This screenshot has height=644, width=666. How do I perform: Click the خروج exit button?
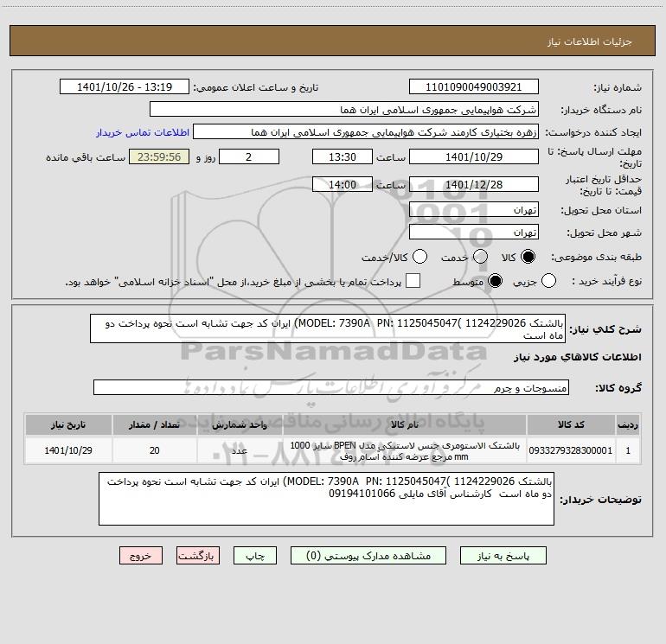pyautogui.click(x=141, y=557)
